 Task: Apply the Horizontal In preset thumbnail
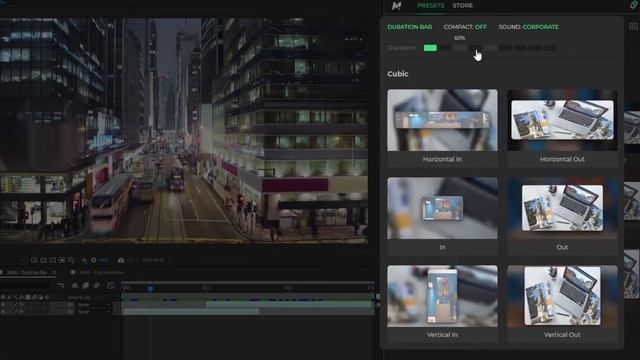coord(442,120)
